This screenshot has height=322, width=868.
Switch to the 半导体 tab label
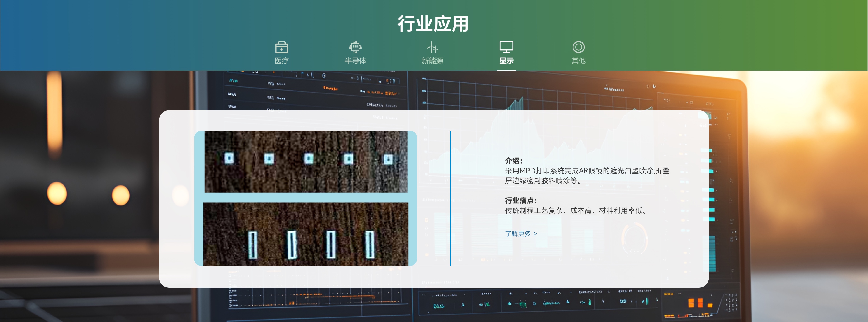coord(355,61)
